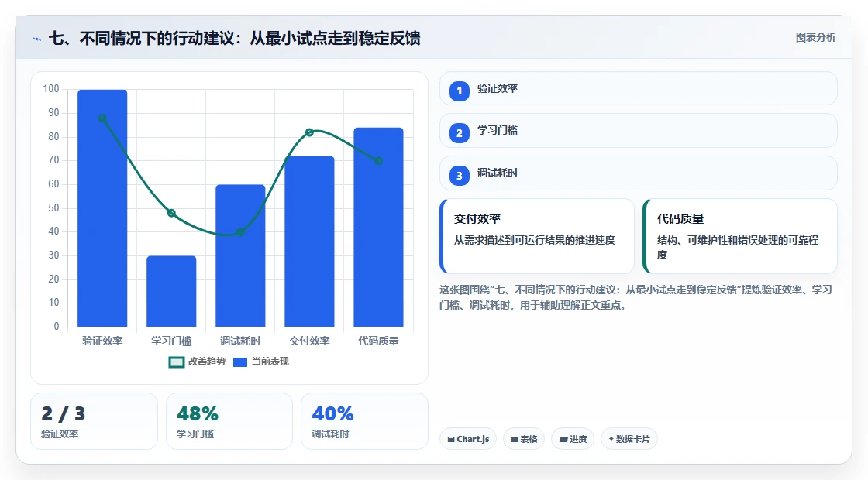Viewport: 868px width, 480px height.
Task: Click the summary paragraph starting with 这张图围绕
Action: [x=635, y=297]
